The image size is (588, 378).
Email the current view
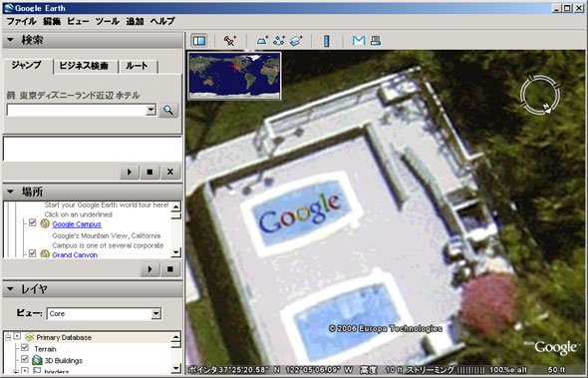tap(359, 41)
